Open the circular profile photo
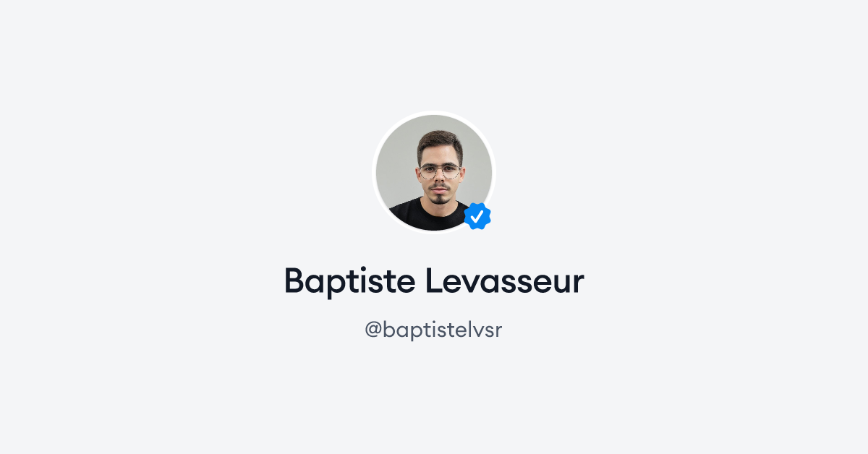Viewport: 868px width, 454px height. tap(434, 172)
